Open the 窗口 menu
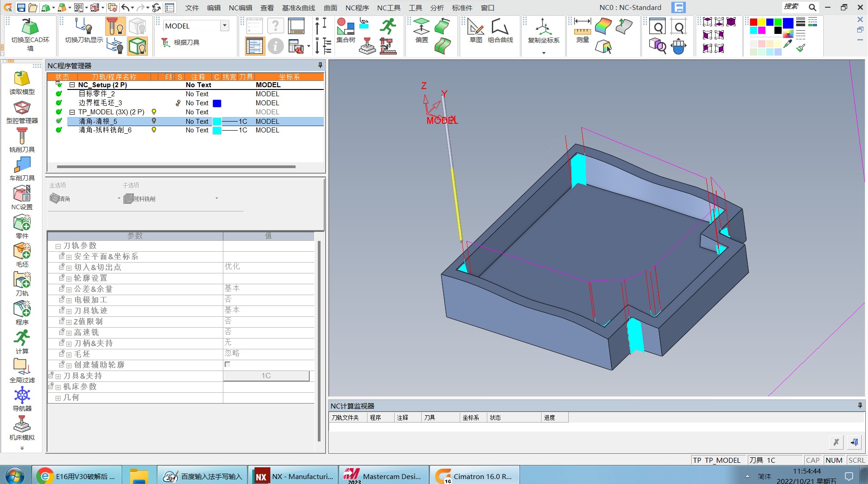The image size is (868, 484). (x=487, y=8)
